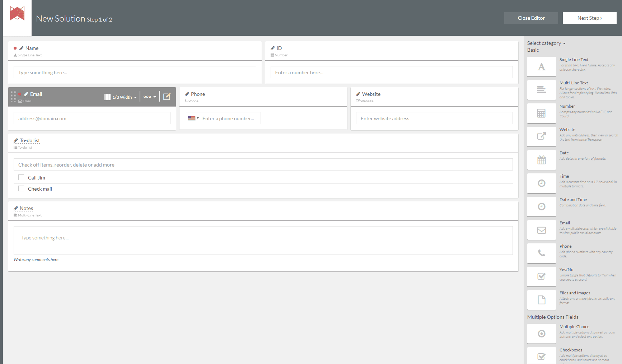Screen dimensions: 622x364
Task: Click the Next Step button
Action: 590,18
